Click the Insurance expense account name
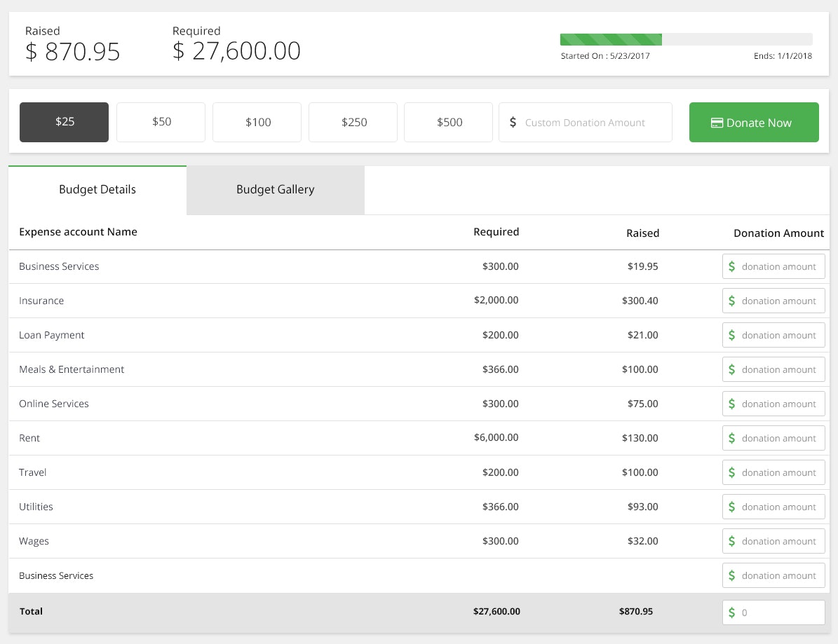The image size is (838, 644). (41, 301)
